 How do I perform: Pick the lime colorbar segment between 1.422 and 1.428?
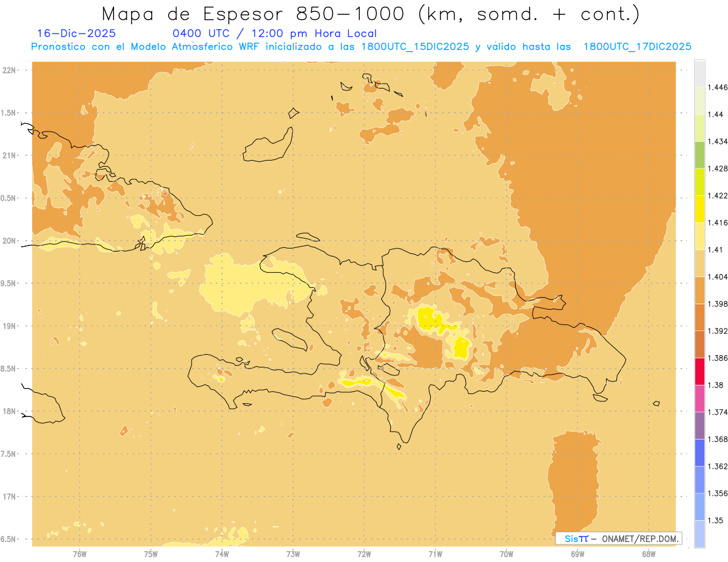coord(699,182)
